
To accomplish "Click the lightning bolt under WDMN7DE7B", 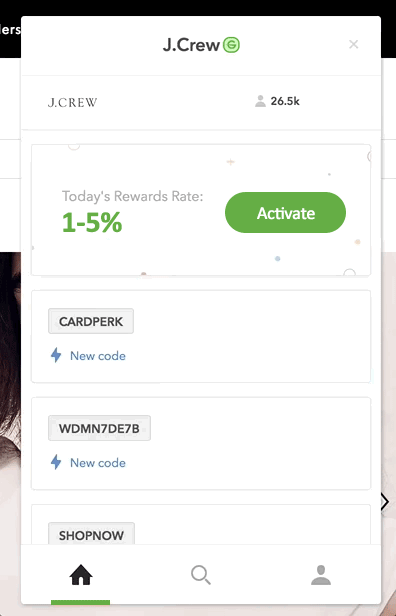I will coord(56,462).
